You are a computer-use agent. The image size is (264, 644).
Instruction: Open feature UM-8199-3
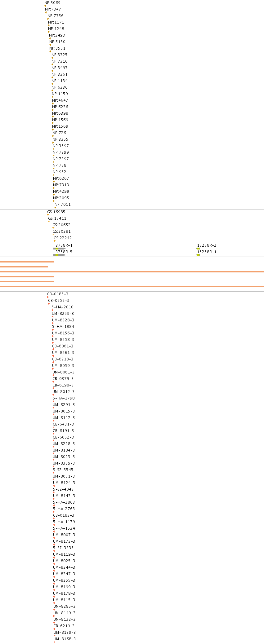64,587
